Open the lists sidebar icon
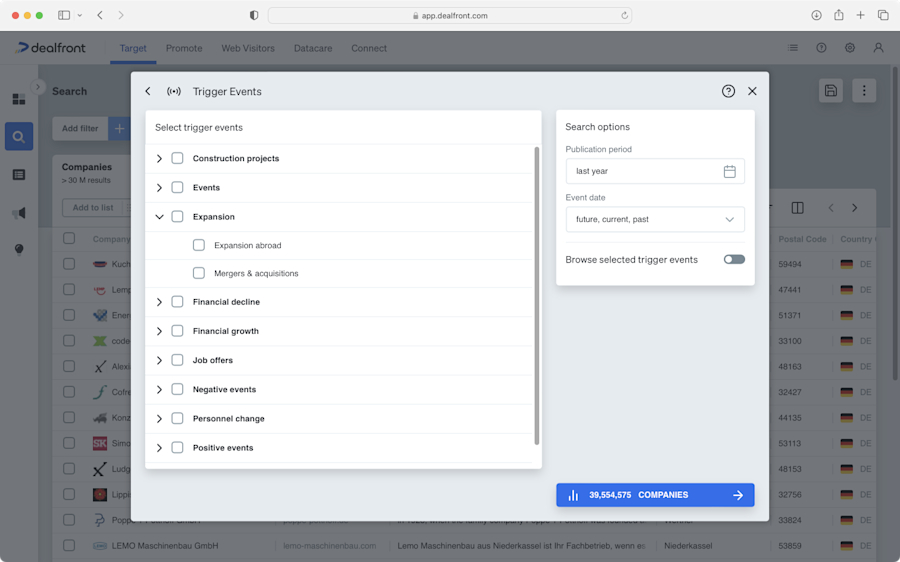The image size is (900, 562). 19,175
